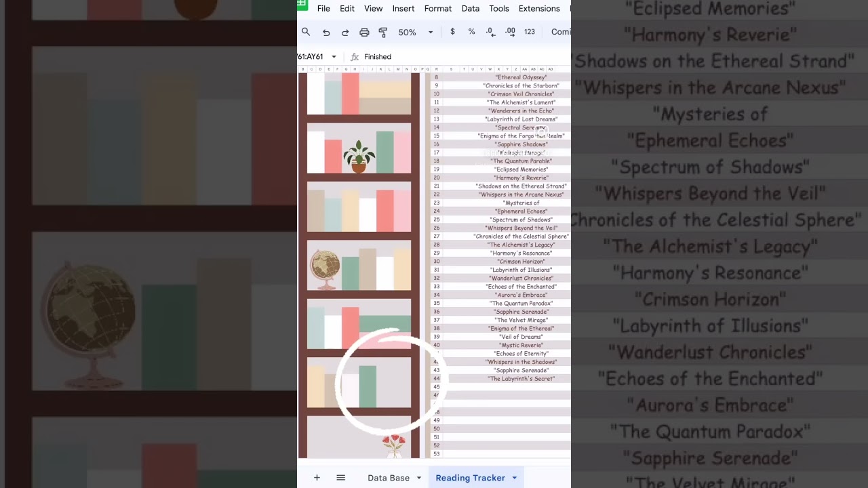
Task: Open the View menu
Action: (373, 9)
